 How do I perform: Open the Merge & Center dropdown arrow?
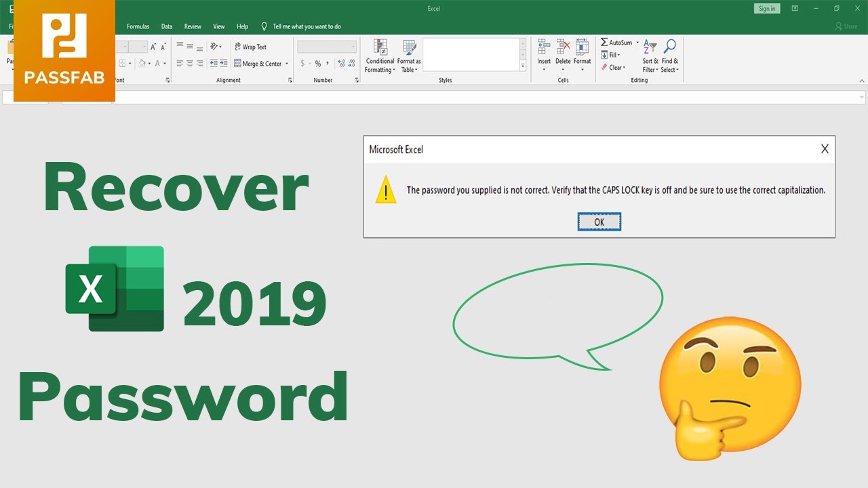point(287,64)
